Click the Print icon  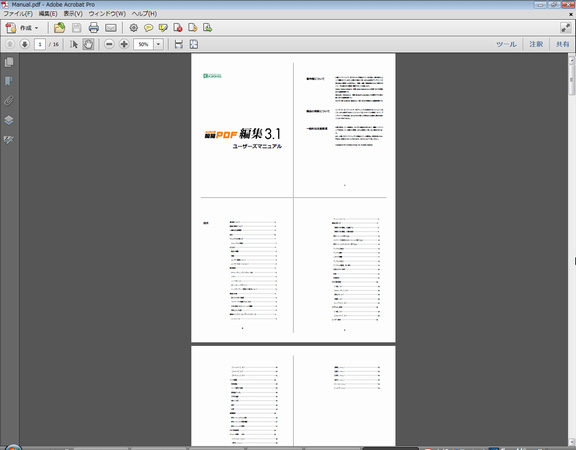point(93,28)
